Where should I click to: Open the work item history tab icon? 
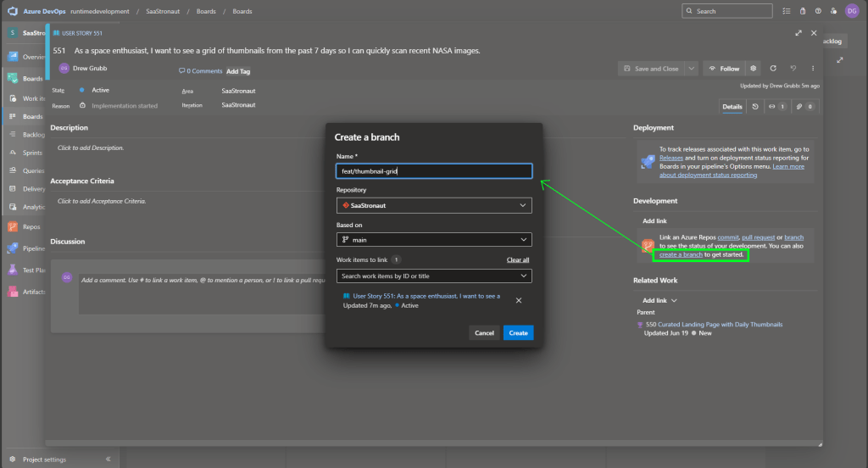tap(754, 107)
